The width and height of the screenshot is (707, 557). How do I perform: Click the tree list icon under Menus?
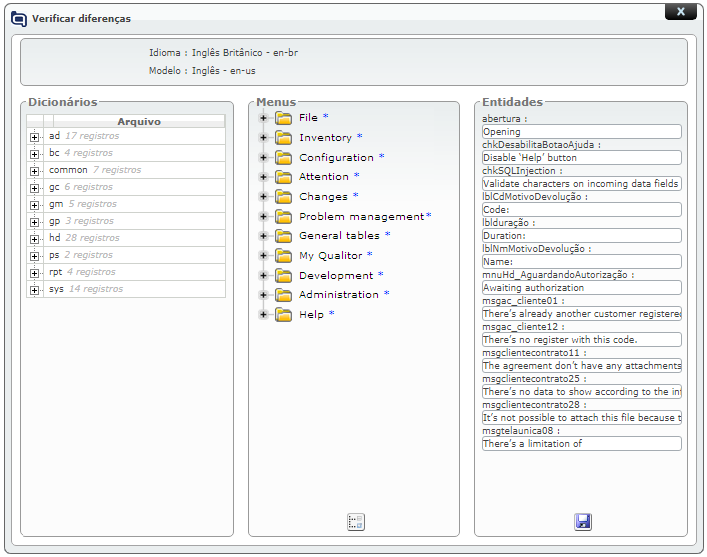(356, 522)
